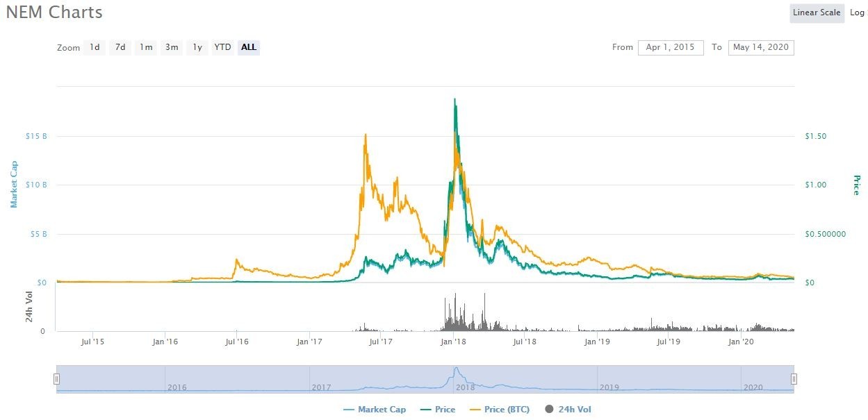
Task: Click the 2018 peak in navigator
Action: pyautogui.click(x=456, y=369)
